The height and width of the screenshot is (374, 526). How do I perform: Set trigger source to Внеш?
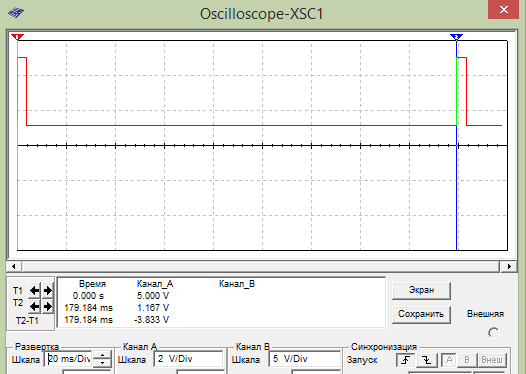pyautogui.click(x=491, y=360)
